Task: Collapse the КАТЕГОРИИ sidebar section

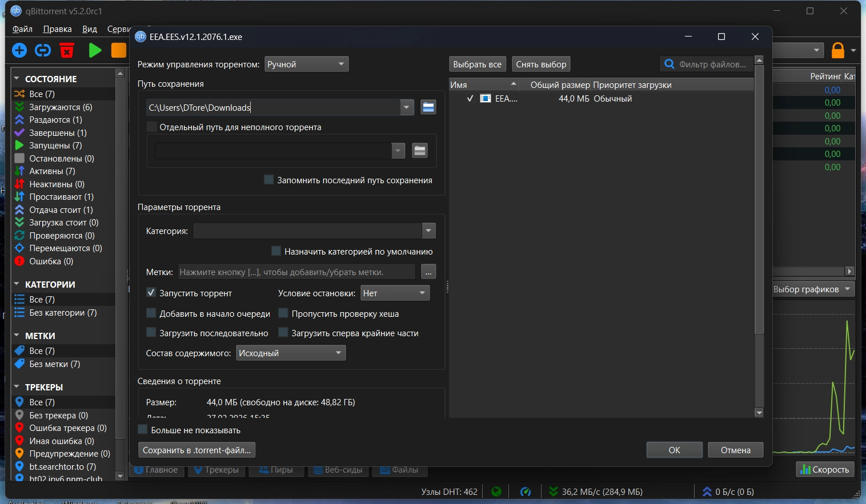Action: [17, 284]
